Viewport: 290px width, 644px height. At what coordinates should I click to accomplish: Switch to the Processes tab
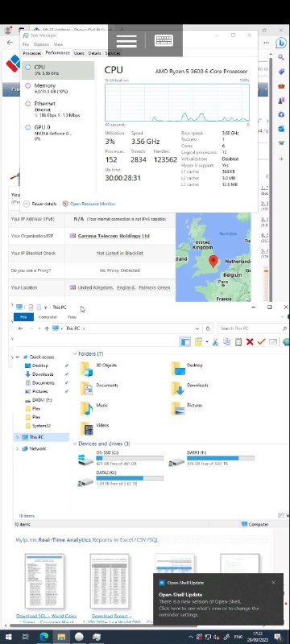click(x=31, y=53)
